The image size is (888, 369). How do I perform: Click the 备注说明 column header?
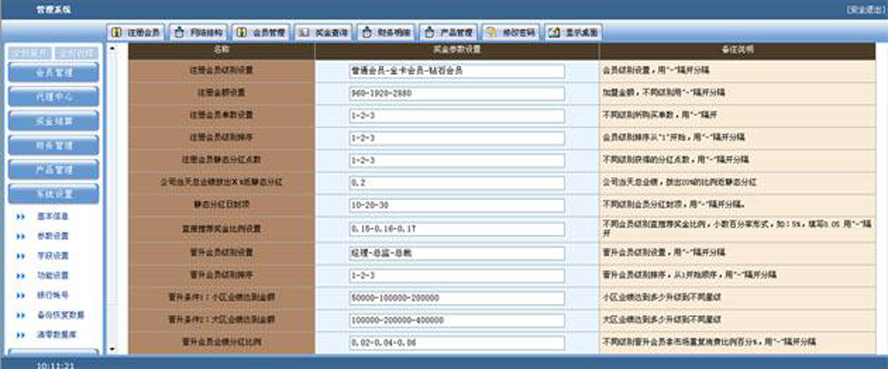(x=737, y=50)
